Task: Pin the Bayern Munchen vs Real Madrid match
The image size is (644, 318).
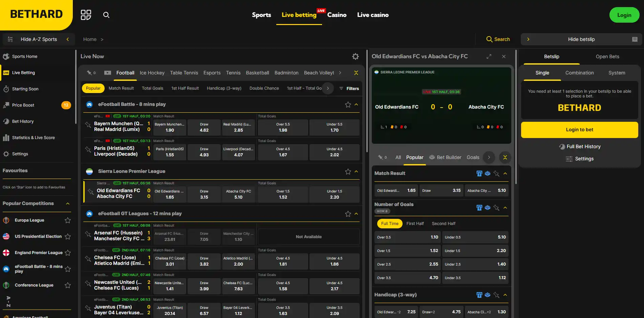Action: (x=88, y=125)
